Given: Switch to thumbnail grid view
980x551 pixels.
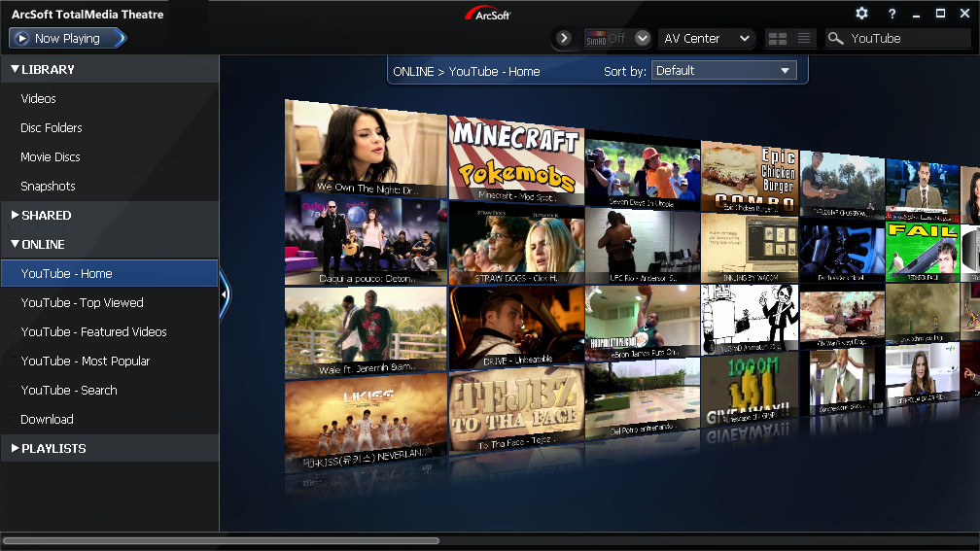Looking at the screenshot, I should 778,39.
